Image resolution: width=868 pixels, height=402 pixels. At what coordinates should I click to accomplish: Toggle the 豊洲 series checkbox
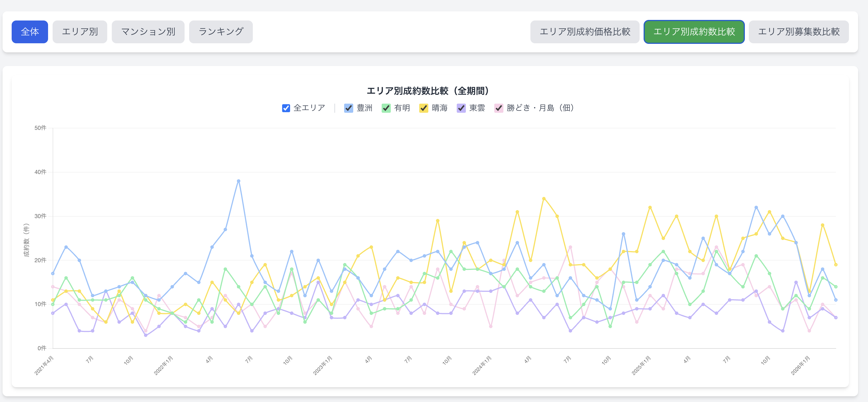click(348, 108)
